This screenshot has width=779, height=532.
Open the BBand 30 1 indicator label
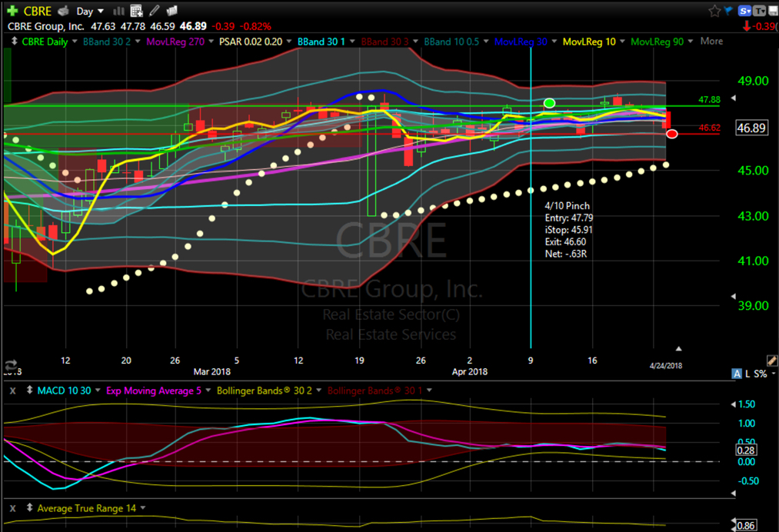point(321,42)
